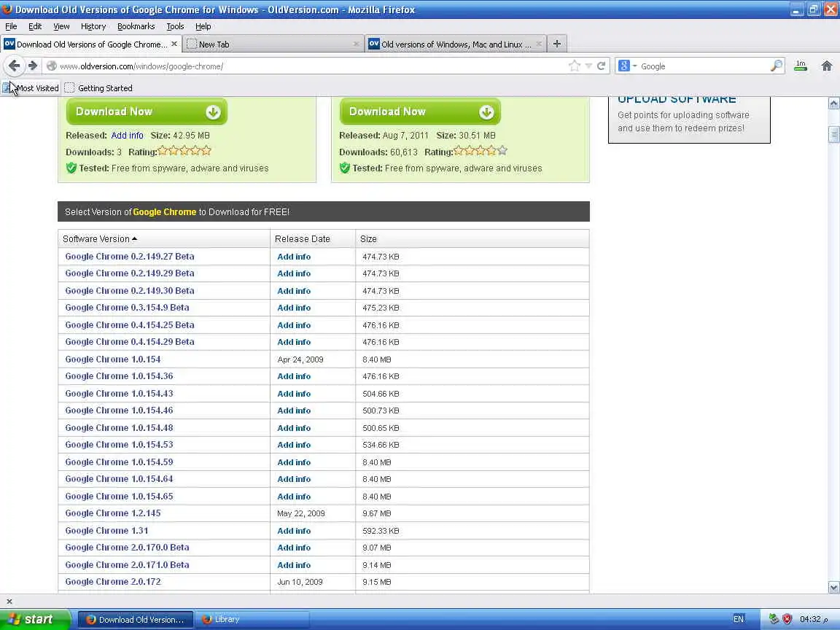Switch to Library taskbar window
Viewport: 840px width, 630px height.
point(252,619)
